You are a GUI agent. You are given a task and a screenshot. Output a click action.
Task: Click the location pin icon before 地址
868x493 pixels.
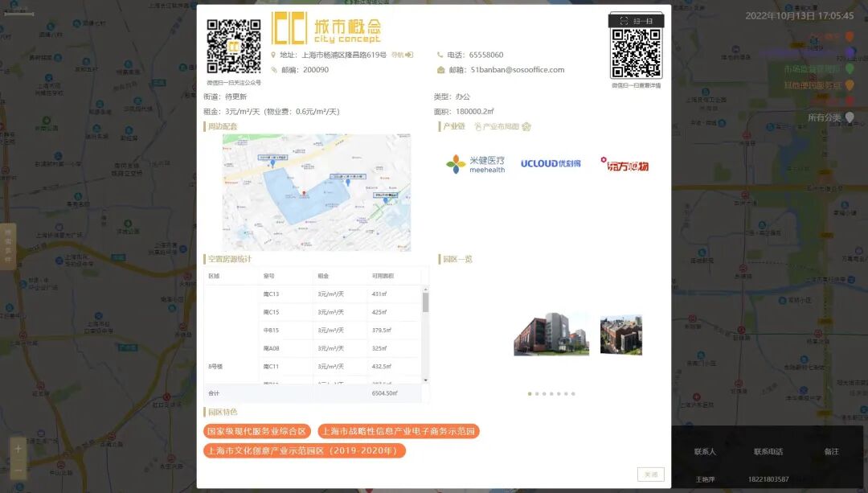pyautogui.click(x=272, y=55)
